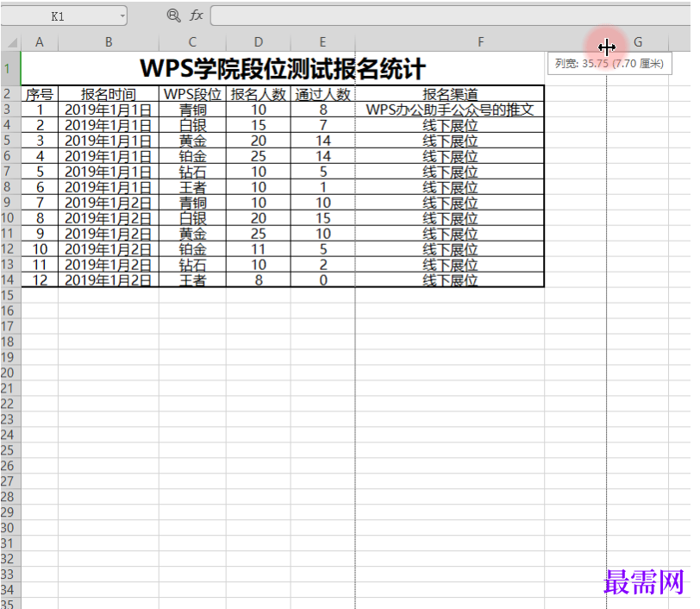Click 报名人数 value 11 in row 12
700x609 pixels.
(x=259, y=249)
